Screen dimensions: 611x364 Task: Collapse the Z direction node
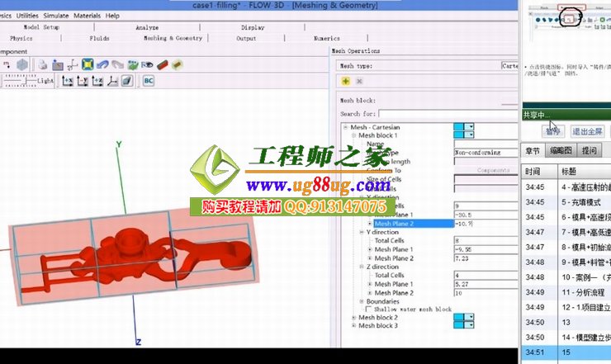tap(362, 267)
